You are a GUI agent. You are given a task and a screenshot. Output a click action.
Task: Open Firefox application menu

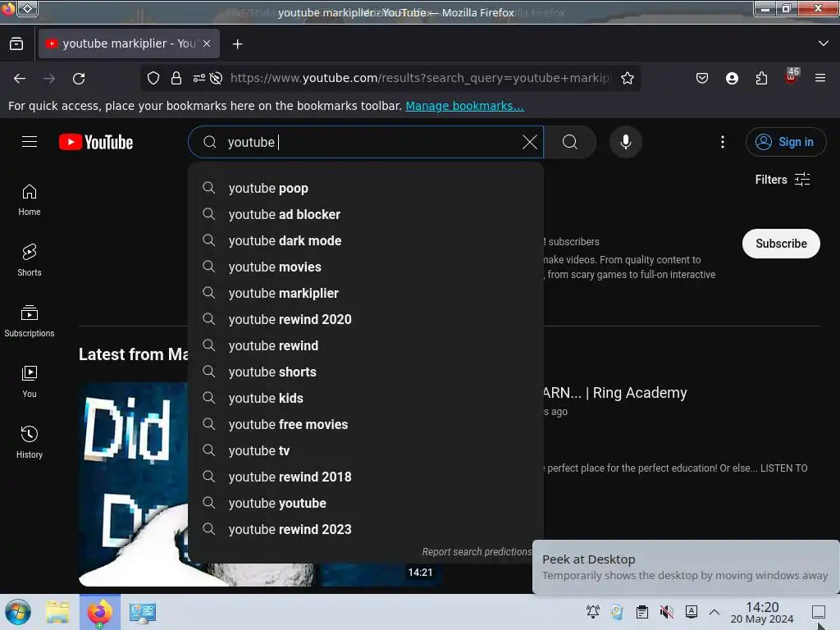(820, 78)
